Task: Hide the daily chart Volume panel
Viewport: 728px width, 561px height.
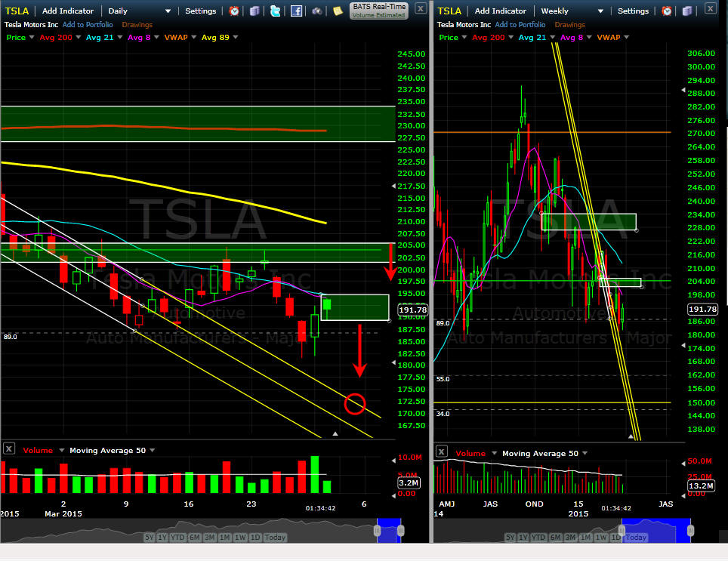Action: [x=8, y=448]
